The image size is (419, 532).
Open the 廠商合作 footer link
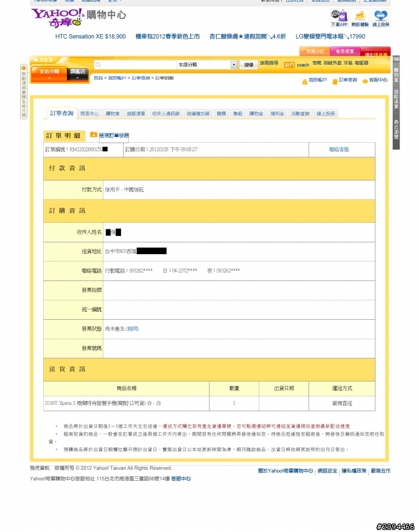380,470
